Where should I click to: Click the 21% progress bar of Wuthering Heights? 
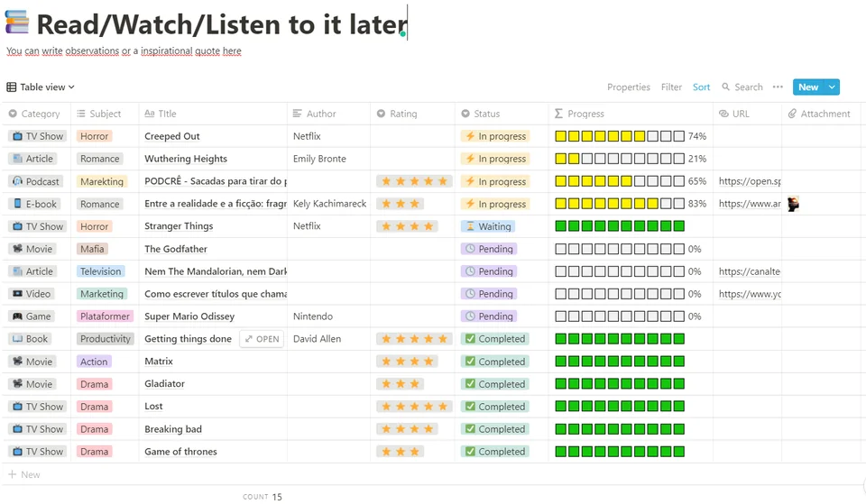(x=631, y=159)
